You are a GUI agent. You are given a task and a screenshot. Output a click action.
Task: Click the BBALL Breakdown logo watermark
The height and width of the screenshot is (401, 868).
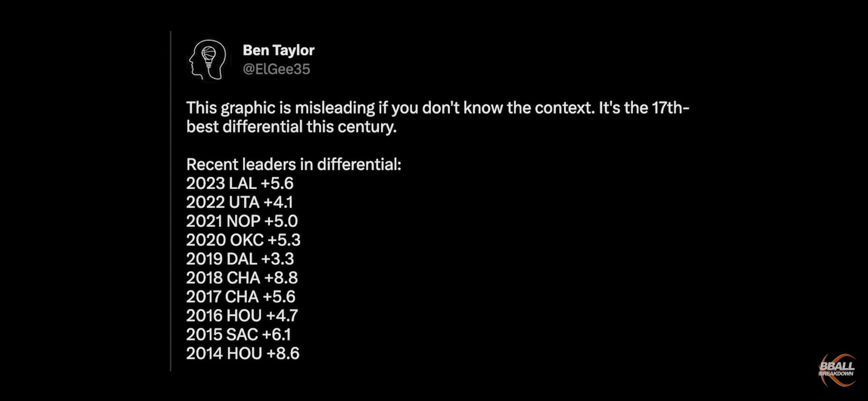(837, 370)
